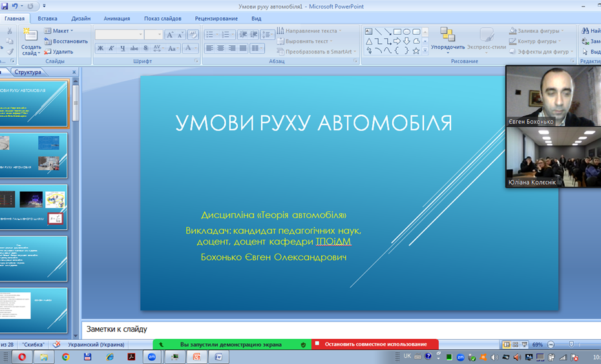
Task: Open the font name combo box
Action: pos(119,34)
